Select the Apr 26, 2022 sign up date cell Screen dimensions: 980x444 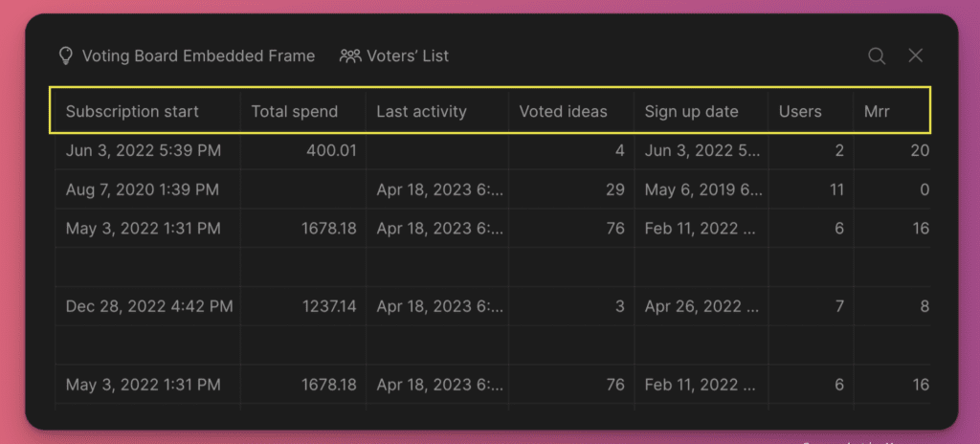[702, 306]
